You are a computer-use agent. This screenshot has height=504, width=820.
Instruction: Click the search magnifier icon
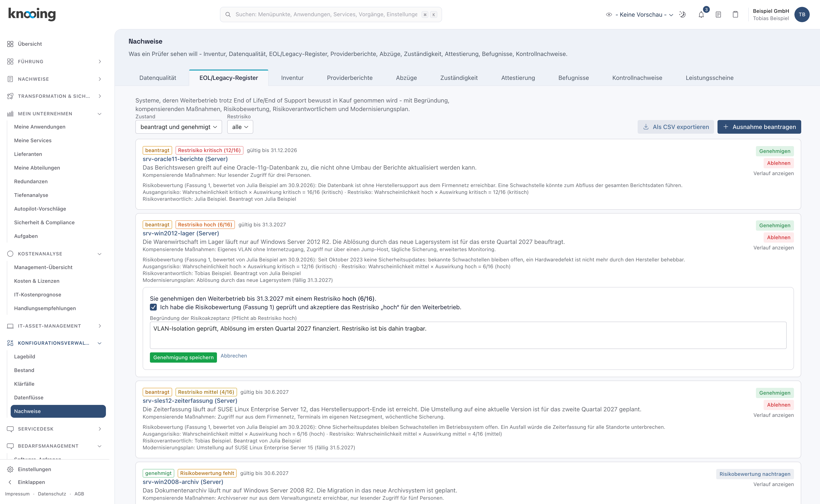228,15
